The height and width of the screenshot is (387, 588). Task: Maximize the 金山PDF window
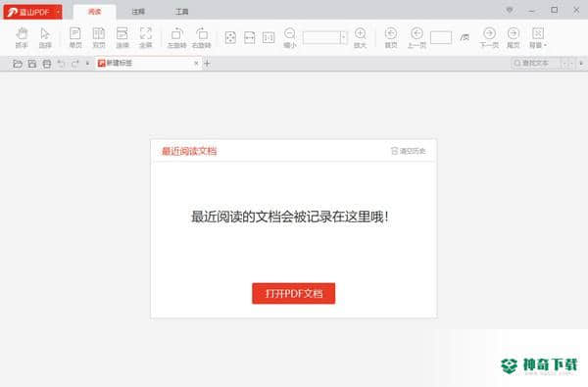tap(555, 10)
